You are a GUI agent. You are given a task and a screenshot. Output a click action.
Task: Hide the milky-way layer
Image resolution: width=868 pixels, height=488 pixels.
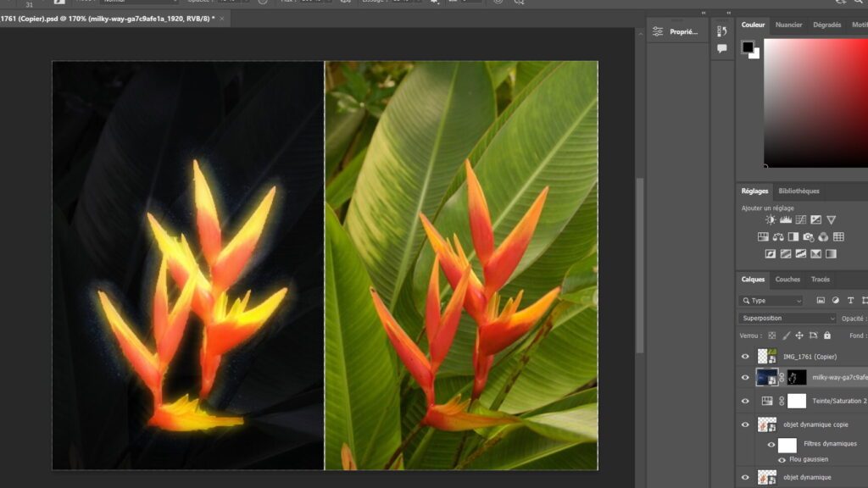click(745, 377)
